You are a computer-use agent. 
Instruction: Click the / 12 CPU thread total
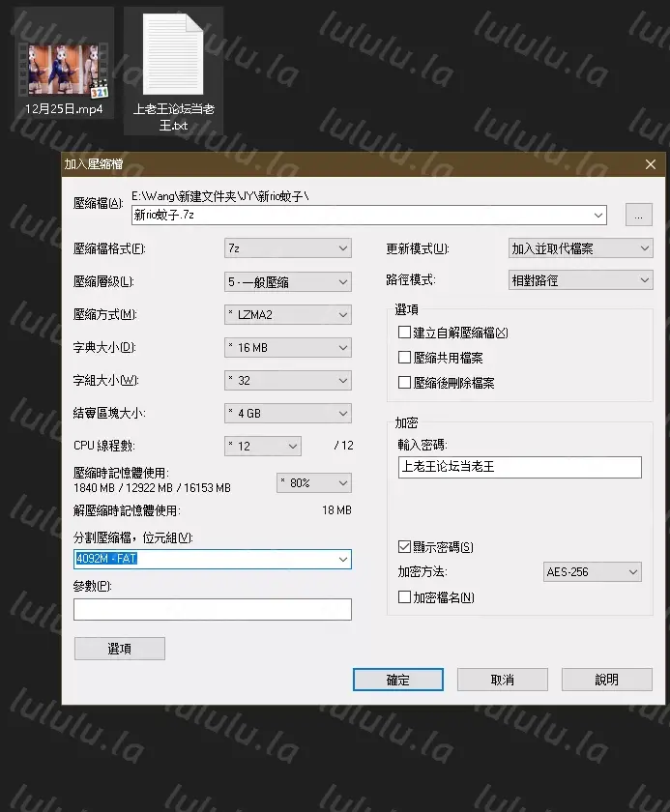[344, 446]
